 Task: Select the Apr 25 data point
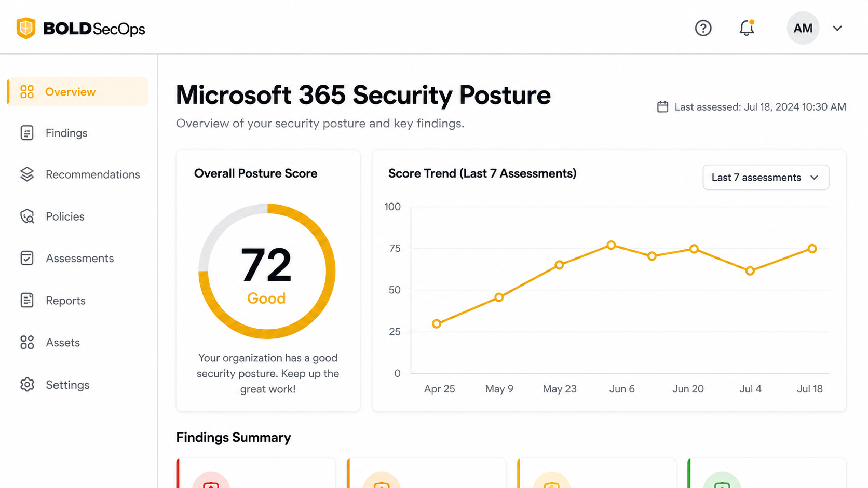(437, 324)
